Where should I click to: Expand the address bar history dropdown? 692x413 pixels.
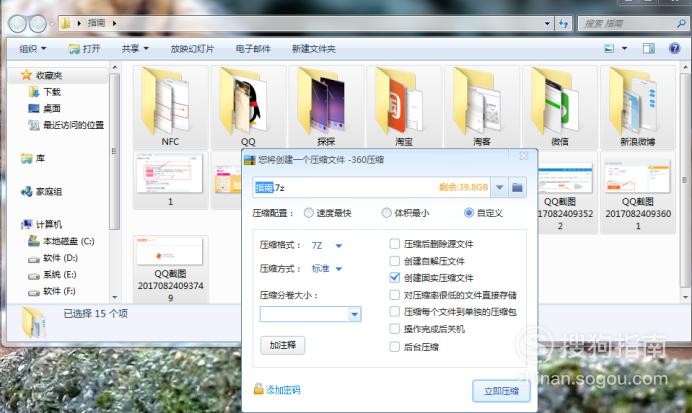[547, 23]
